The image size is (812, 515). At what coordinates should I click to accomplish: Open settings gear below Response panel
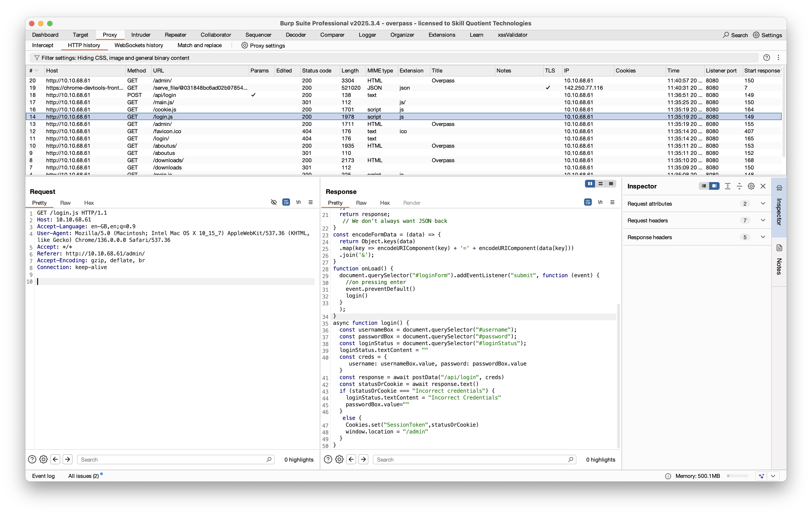(339, 459)
